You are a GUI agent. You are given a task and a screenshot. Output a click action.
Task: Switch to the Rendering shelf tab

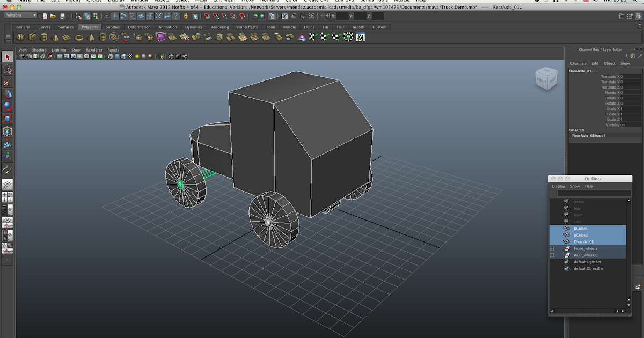point(219,26)
